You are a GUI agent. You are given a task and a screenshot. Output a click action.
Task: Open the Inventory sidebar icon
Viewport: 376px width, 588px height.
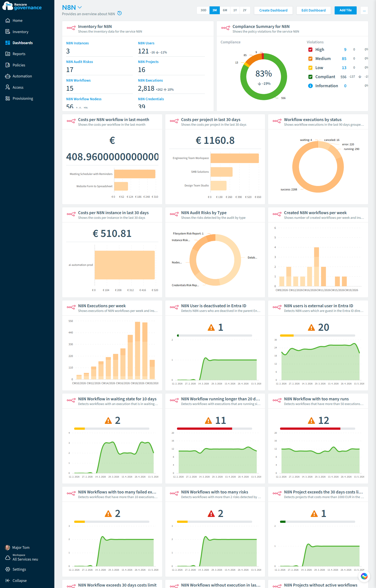[8, 32]
